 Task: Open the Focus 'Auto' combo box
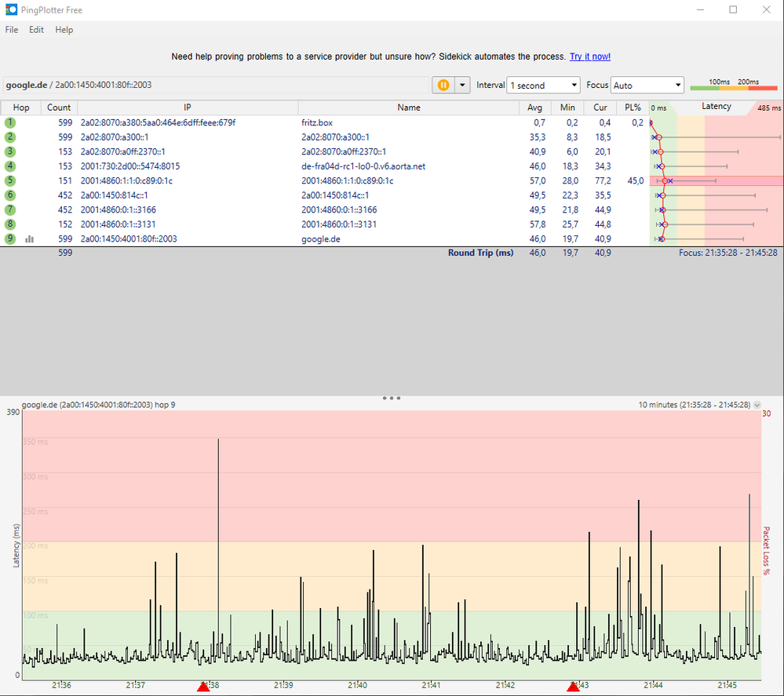[647, 85]
